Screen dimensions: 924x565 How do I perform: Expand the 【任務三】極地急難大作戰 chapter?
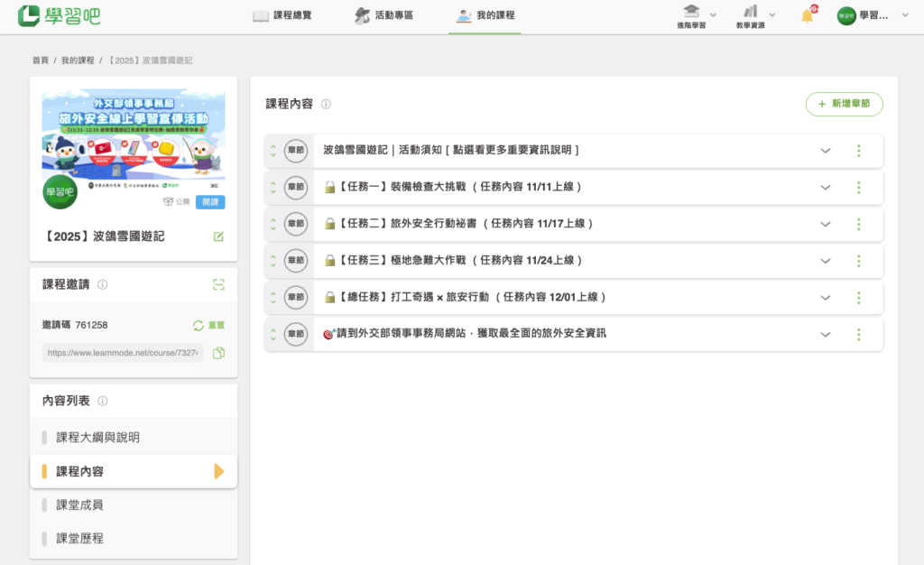pos(825,260)
